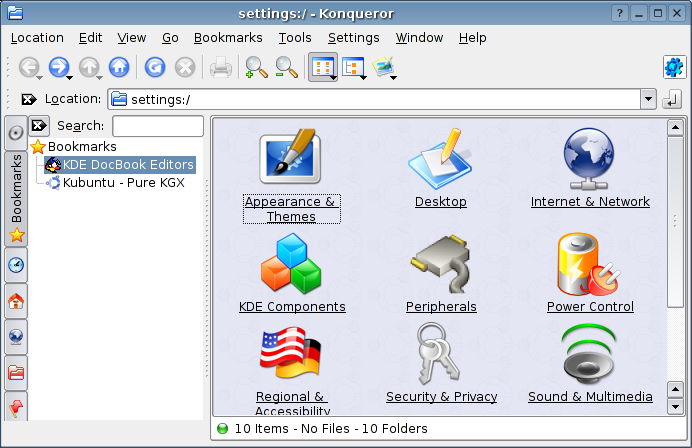Viewport: 692px width, 448px height.
Task: Open the Settings menu
Action: click(x=354, y=38)
